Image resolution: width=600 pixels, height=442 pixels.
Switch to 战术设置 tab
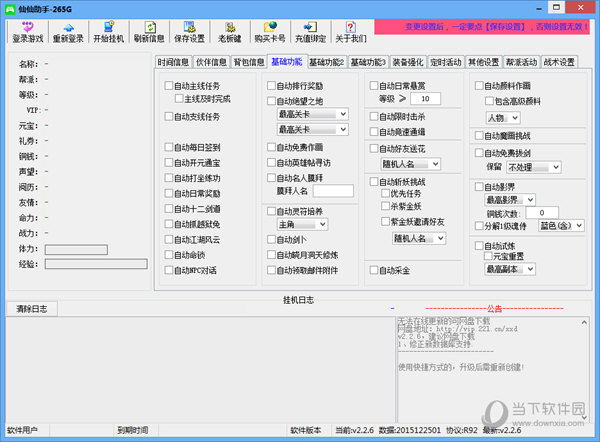(559, 62)
